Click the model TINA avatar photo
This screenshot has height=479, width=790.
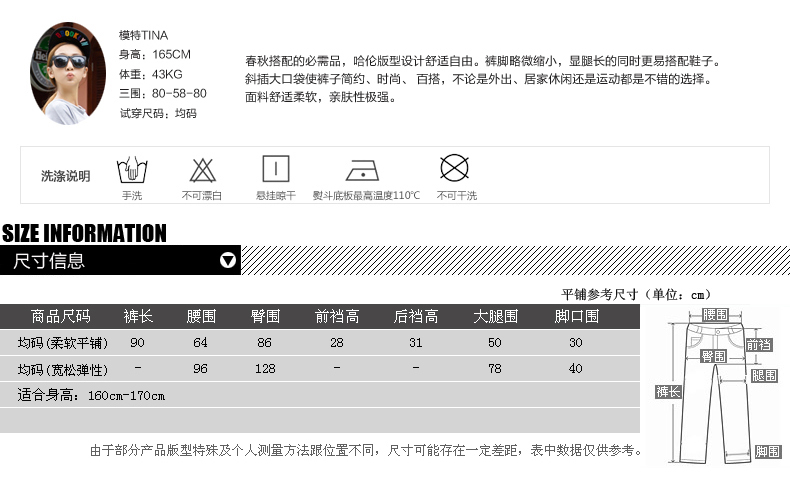point(69,74)
